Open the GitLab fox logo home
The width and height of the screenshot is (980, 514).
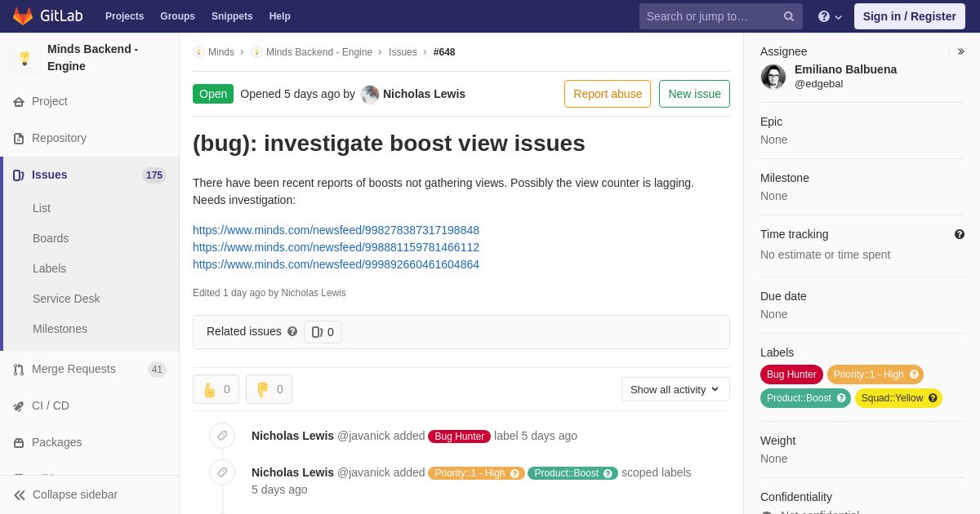[23, 16]
